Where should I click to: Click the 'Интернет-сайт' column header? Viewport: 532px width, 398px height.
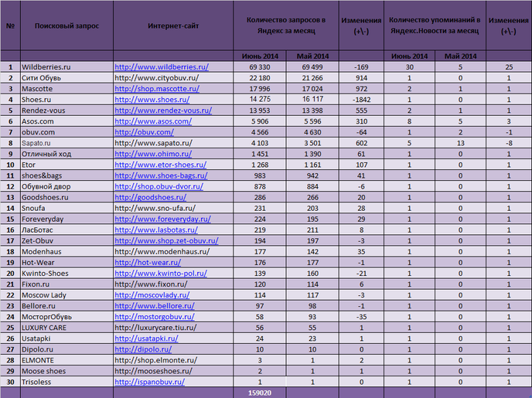click(173, 26)
